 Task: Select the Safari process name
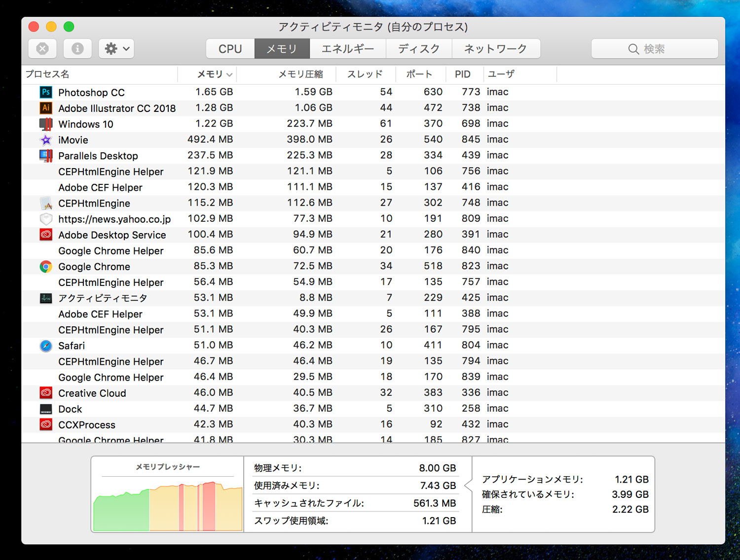point(72,346)
